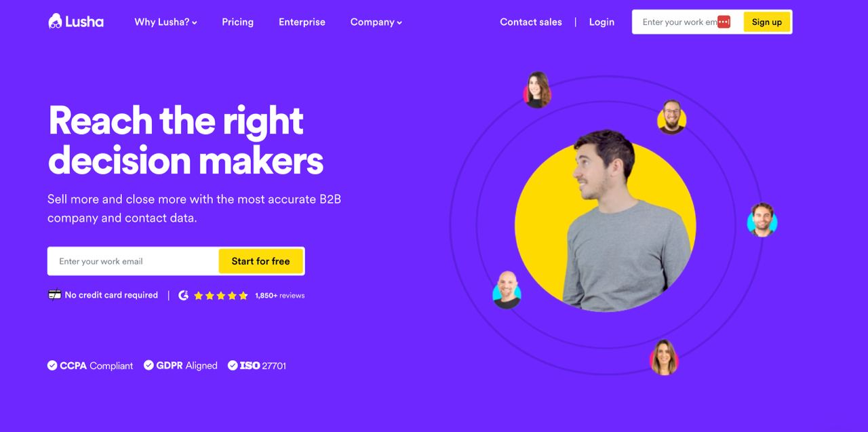Click the Login link

click(601, 22)
